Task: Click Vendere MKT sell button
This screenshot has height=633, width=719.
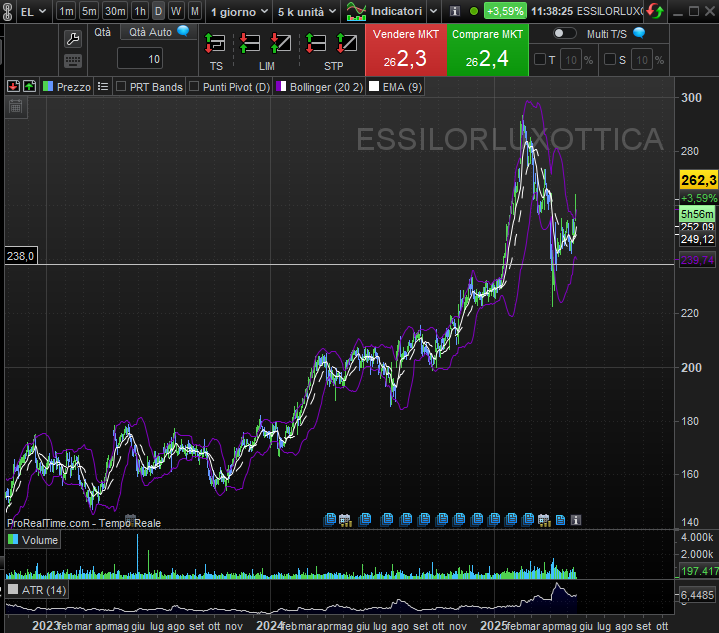Action: pos(406,50)
